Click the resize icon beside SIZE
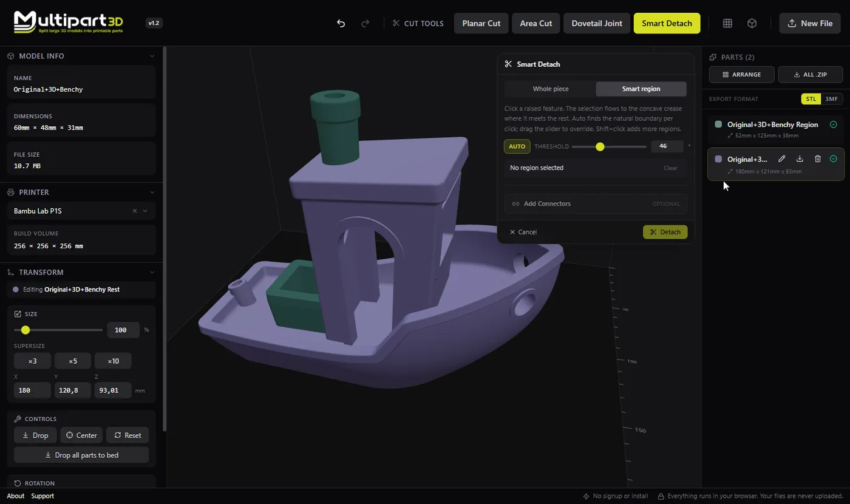 pyautogui.click(x=18, y=314)
